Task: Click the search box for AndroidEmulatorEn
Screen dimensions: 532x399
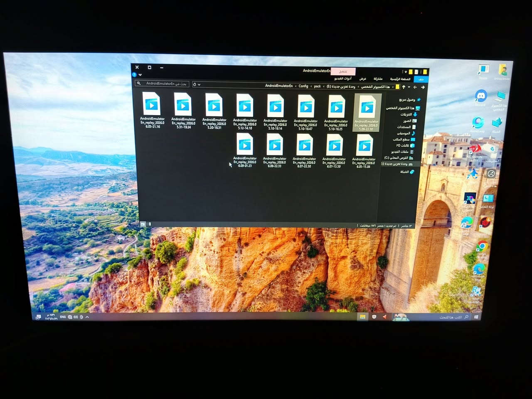Action: tap(162, 84)
